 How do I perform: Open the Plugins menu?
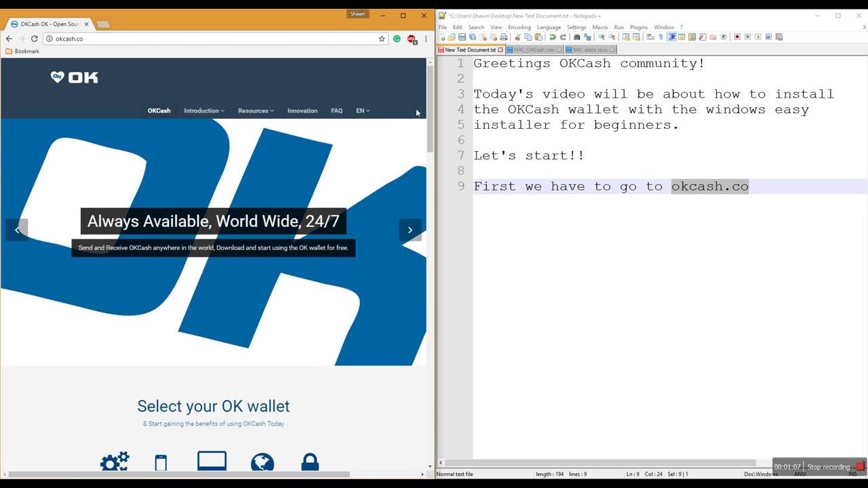[639, 27]
